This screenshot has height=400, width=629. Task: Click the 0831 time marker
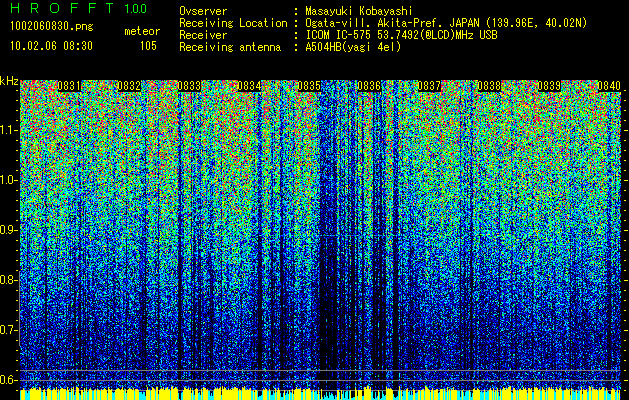(x=69, y=86)
